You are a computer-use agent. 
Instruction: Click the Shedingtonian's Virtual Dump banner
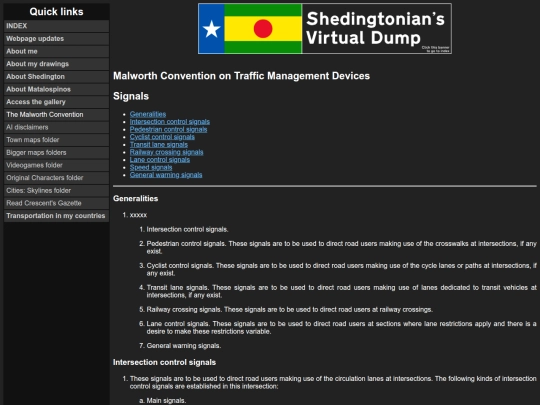325,29
